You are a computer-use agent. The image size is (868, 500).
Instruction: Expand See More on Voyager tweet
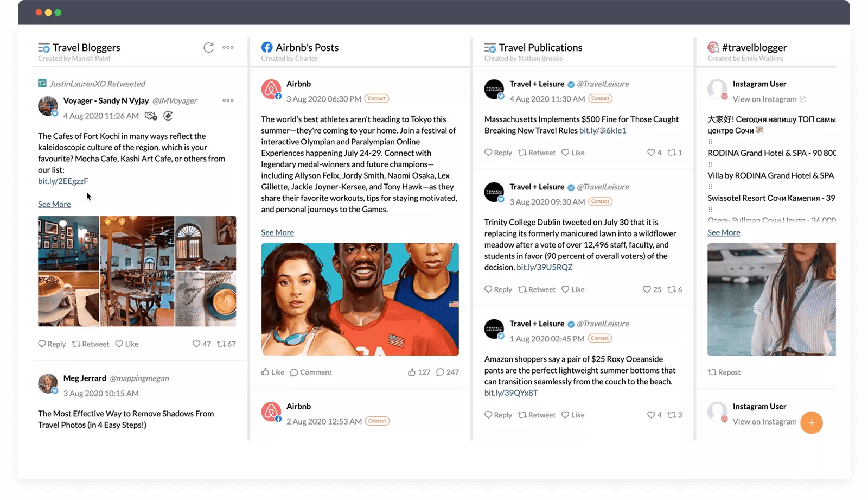tap(54, 204)
